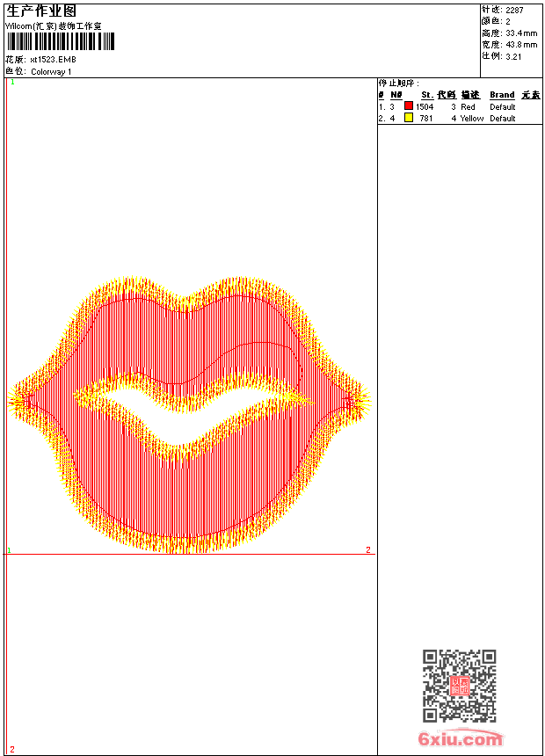This screenshot has height=756, width=545.
Task: Click the 停止顺序 stop sequence heading
Action: pos(399,83)
